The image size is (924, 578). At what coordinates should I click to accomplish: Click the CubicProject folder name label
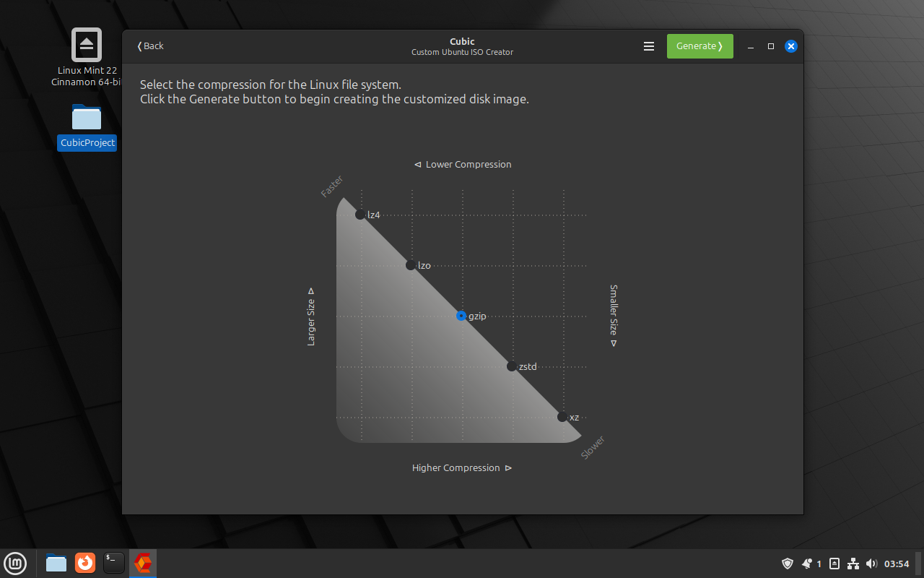[87, 142]
